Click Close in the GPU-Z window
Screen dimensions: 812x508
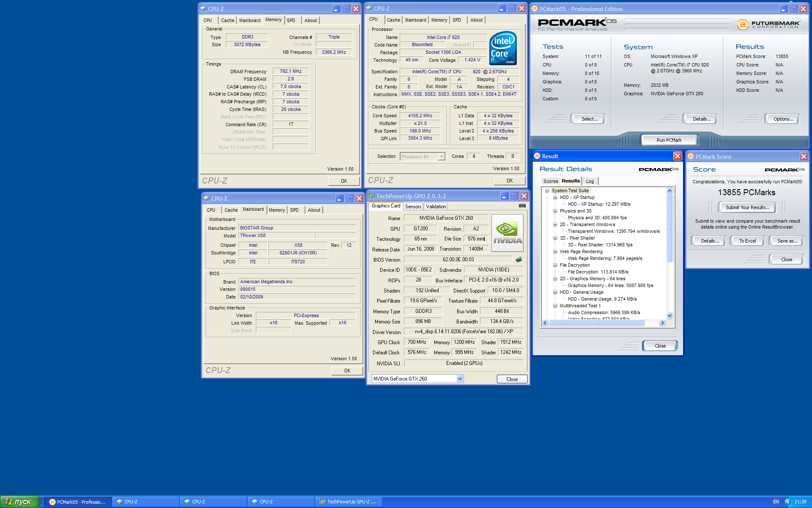(512, 379)
